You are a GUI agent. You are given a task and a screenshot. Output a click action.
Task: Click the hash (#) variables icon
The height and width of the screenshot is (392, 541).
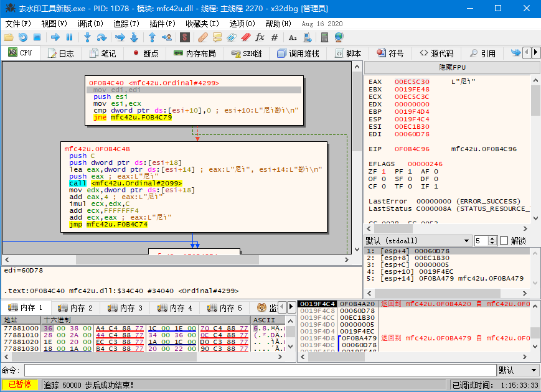[x=275, y=37]
